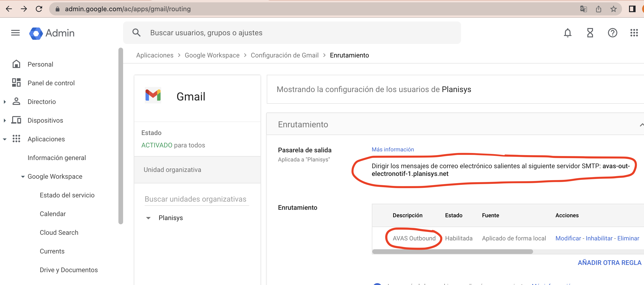Click the Fuente column header
The image size is (644, 285).
click(x=490, y=215)
